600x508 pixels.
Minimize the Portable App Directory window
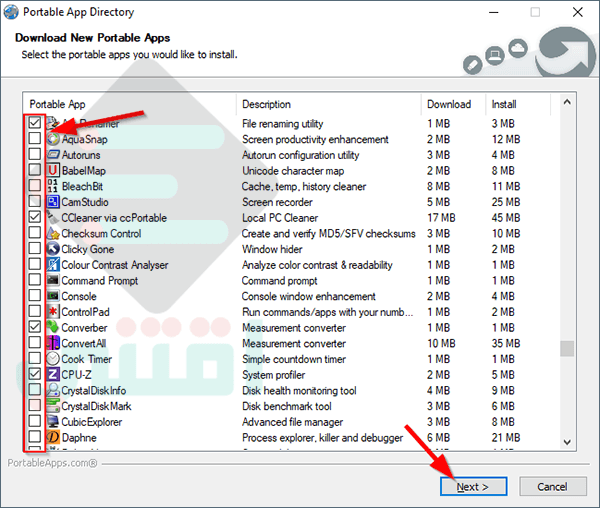point(494,12)
